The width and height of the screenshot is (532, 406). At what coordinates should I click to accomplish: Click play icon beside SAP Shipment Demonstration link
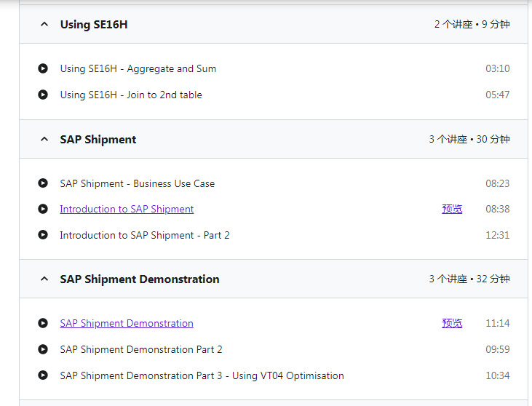point(43,323)
